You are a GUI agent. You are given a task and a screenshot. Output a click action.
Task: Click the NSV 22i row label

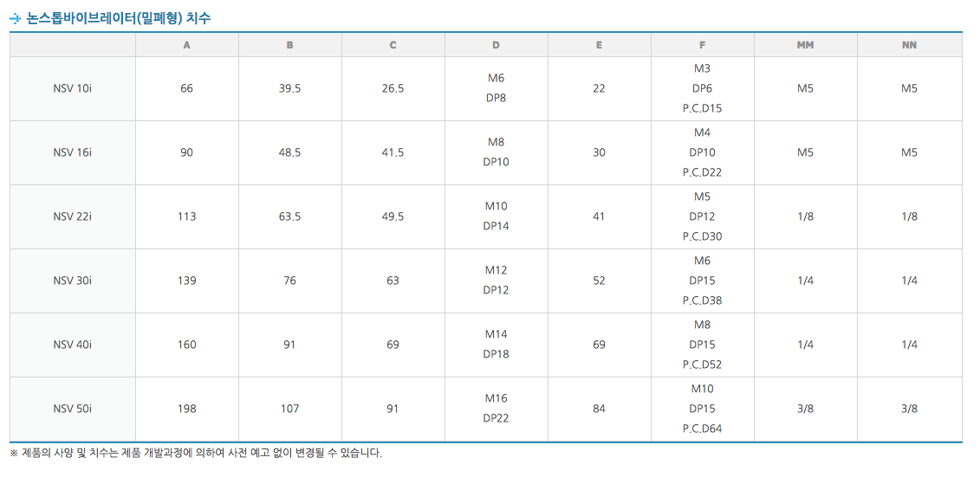click(x=72, y=216)
